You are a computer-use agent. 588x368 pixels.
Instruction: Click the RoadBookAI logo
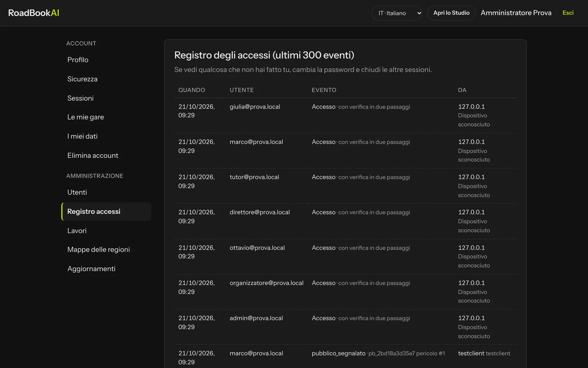click(x=34, y=13)
